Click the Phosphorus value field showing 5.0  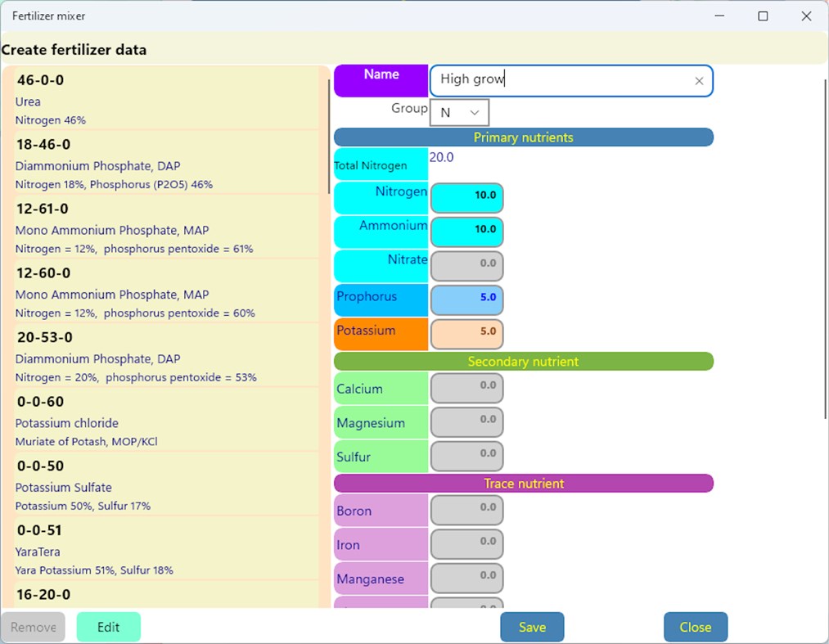466,299
